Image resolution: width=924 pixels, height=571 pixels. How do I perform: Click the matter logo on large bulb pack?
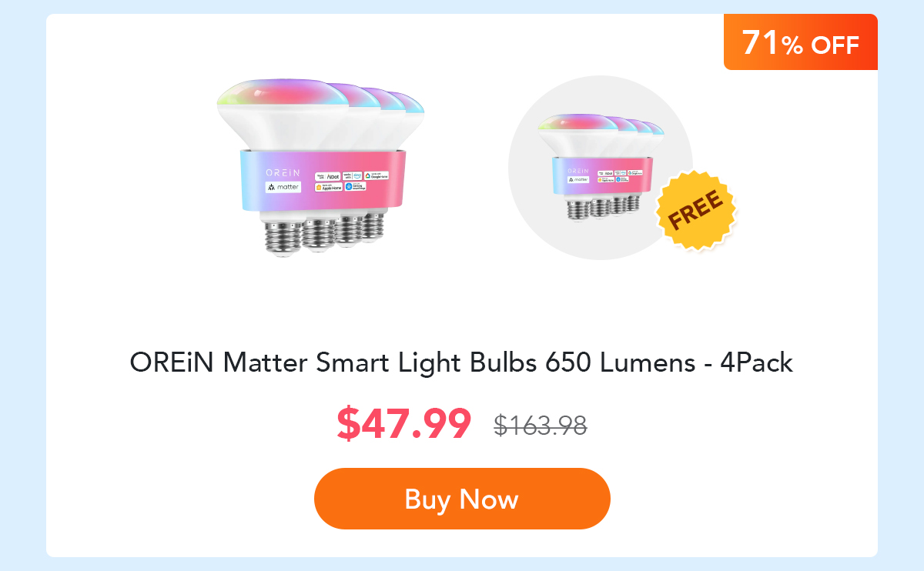click(x=283, y=187)
